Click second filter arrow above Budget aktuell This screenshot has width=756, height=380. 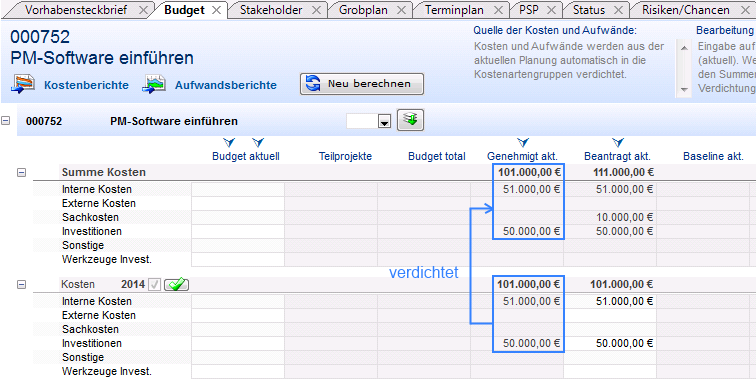(258, 142)
